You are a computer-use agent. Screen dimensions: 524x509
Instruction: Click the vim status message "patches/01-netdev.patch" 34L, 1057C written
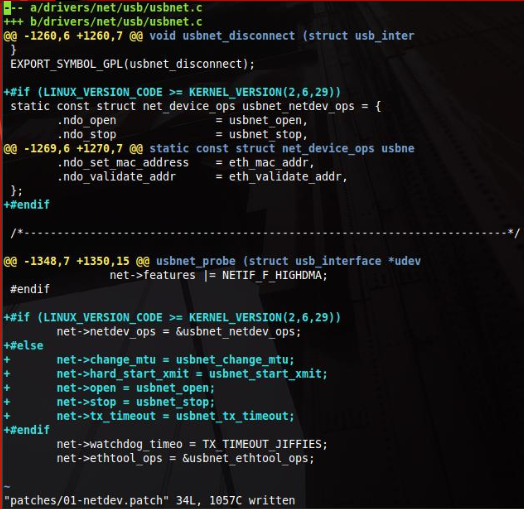coord(149,500)
